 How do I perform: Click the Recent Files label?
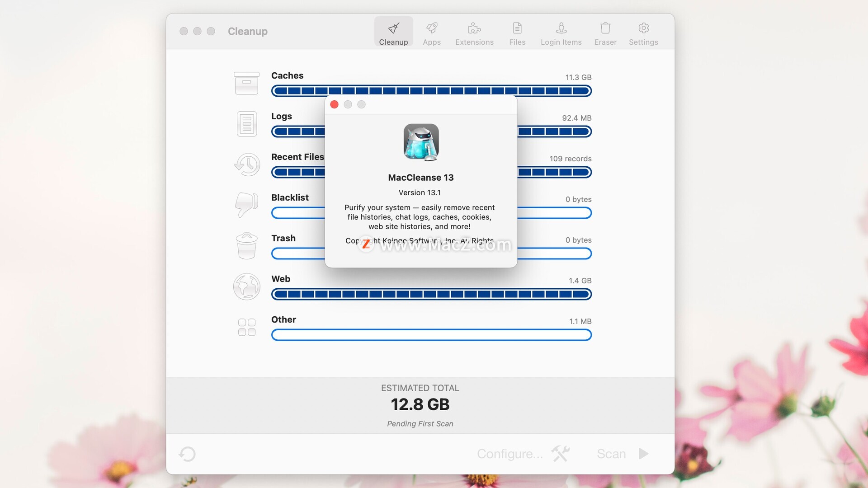(297, 157)
